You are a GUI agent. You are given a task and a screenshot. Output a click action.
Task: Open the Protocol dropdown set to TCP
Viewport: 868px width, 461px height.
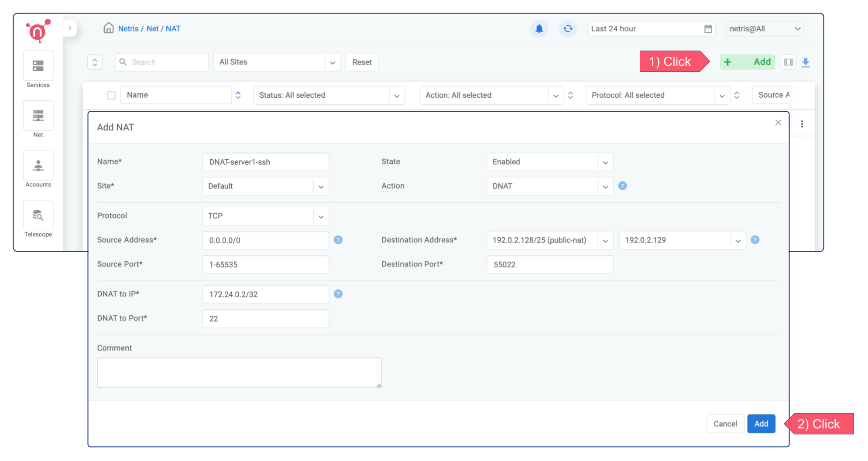[265, 216]
